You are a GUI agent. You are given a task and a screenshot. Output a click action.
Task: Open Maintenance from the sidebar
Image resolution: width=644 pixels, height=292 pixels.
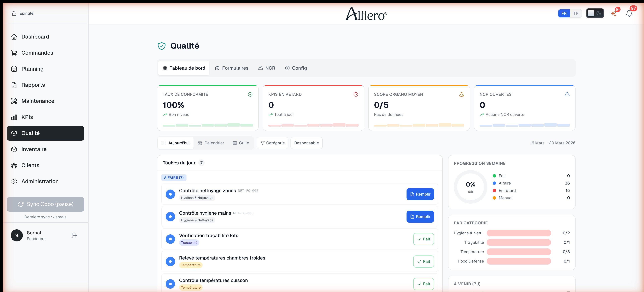coord(38,101)
